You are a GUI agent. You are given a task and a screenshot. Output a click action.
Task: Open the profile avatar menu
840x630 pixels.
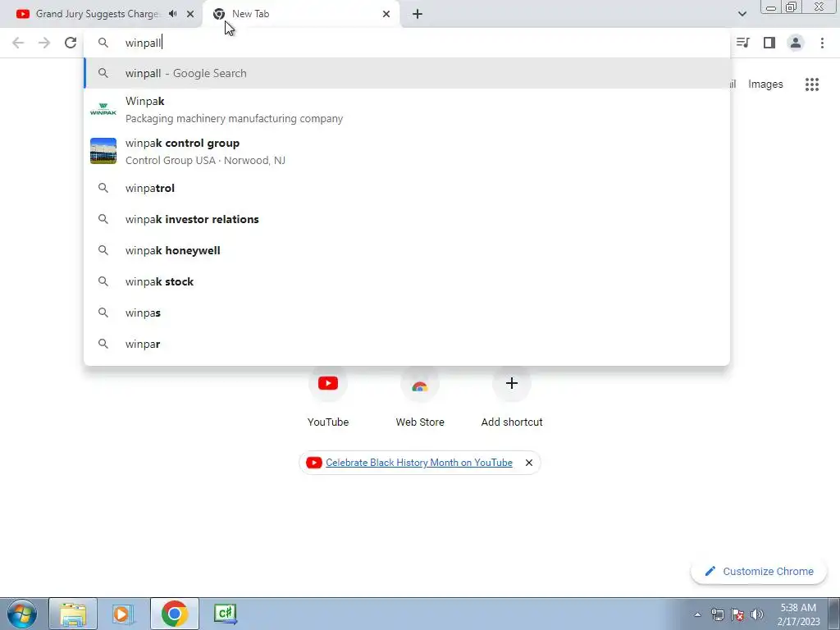(x=796, y=43)
